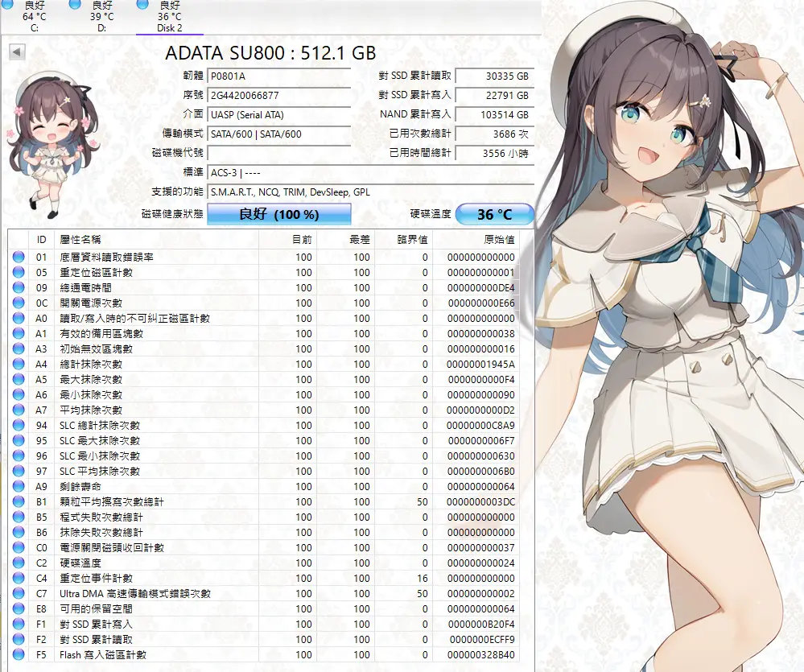Click the SATA/600 transfer mode field

(278, 134)
